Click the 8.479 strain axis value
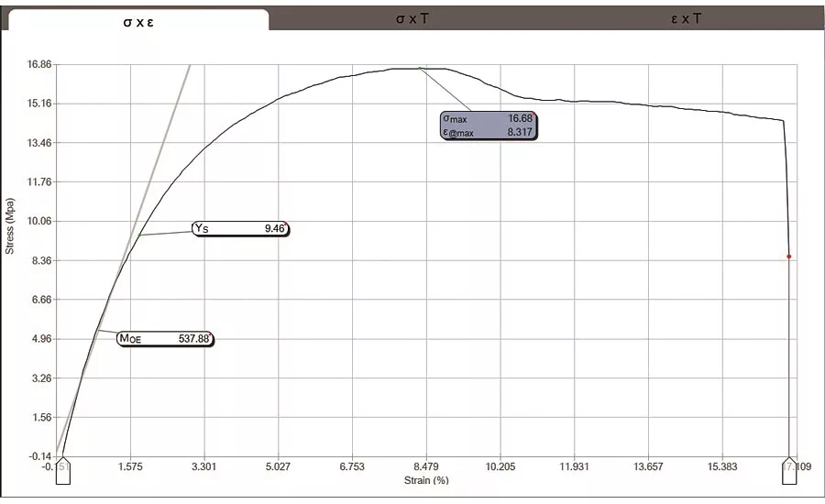 coord(425,466)
